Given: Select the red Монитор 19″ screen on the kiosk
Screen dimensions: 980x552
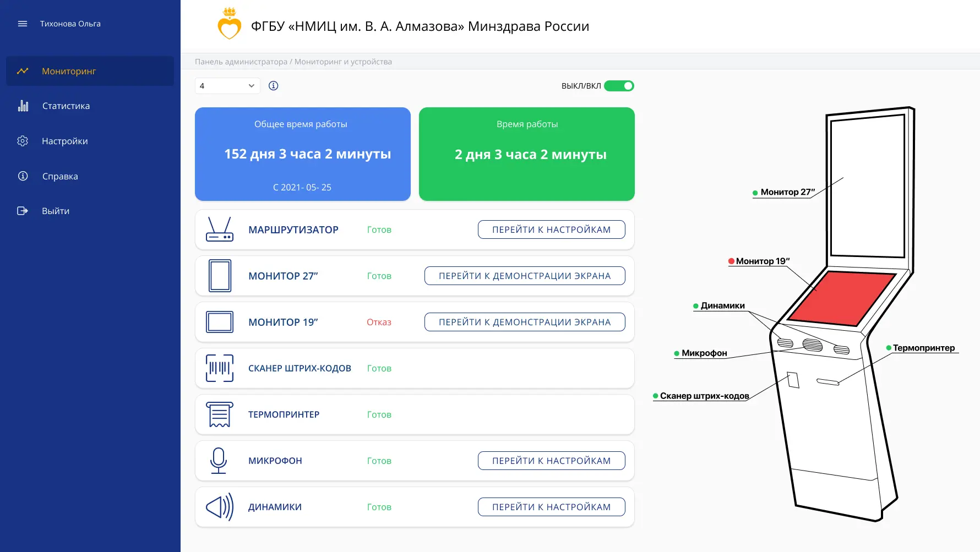Looking at the screenshot, I should pyautogui.click(x=842, y=298).
